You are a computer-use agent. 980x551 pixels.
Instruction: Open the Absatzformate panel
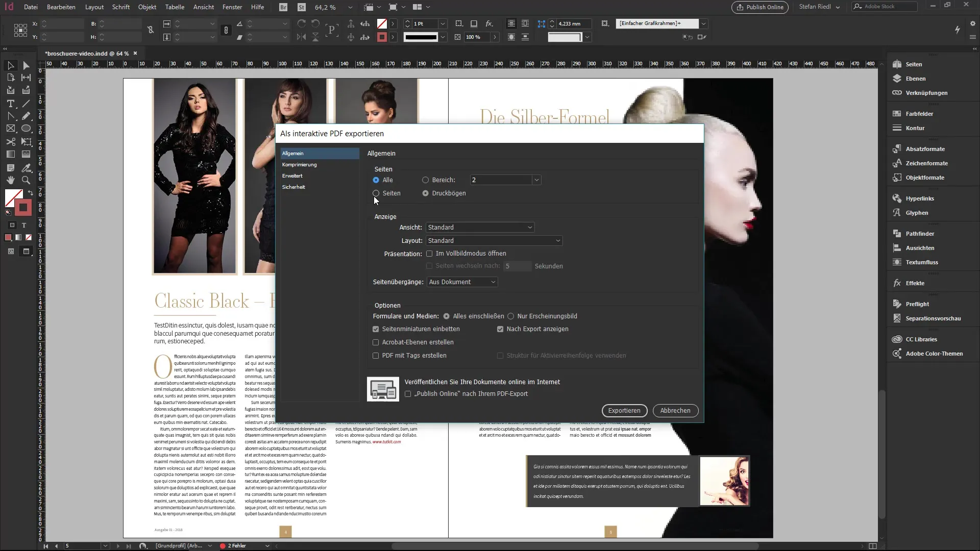tap(925, 149)
